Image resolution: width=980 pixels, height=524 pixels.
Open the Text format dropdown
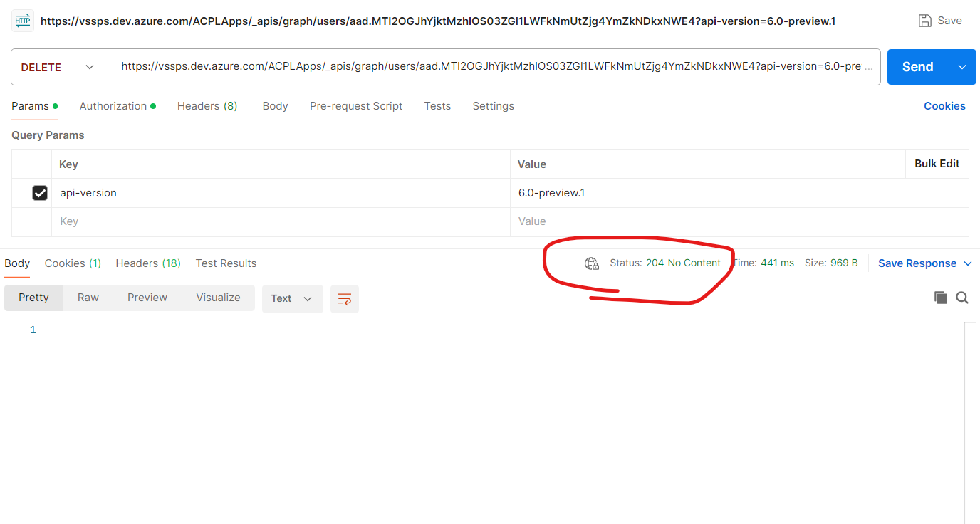[x=293, y=299]
